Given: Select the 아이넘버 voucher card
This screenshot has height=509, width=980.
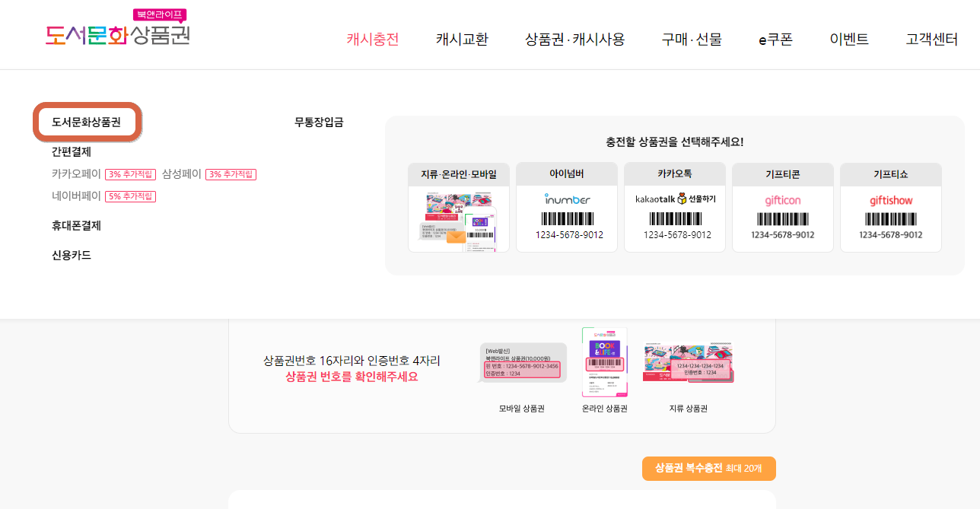Looking at the screenshot, I should (567, 208).
